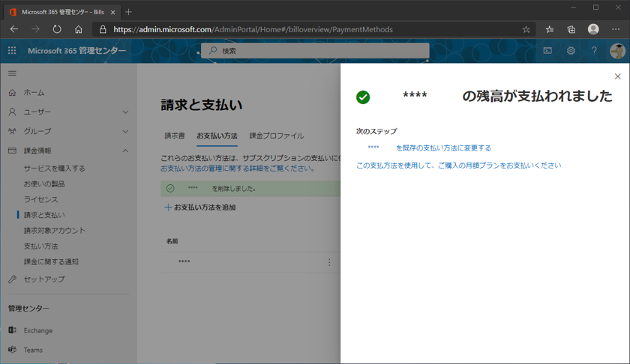Click the 検索 search box
This screenshot has width=630, height=364.
click(315, 51)
